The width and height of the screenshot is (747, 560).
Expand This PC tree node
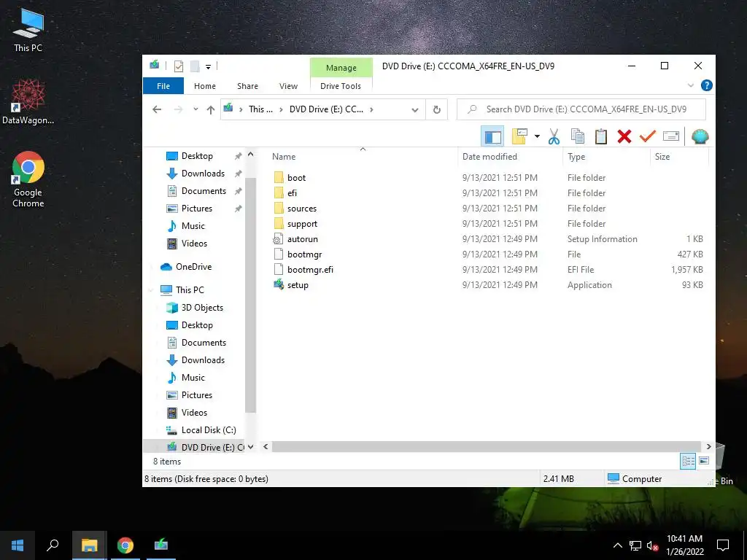151,290
